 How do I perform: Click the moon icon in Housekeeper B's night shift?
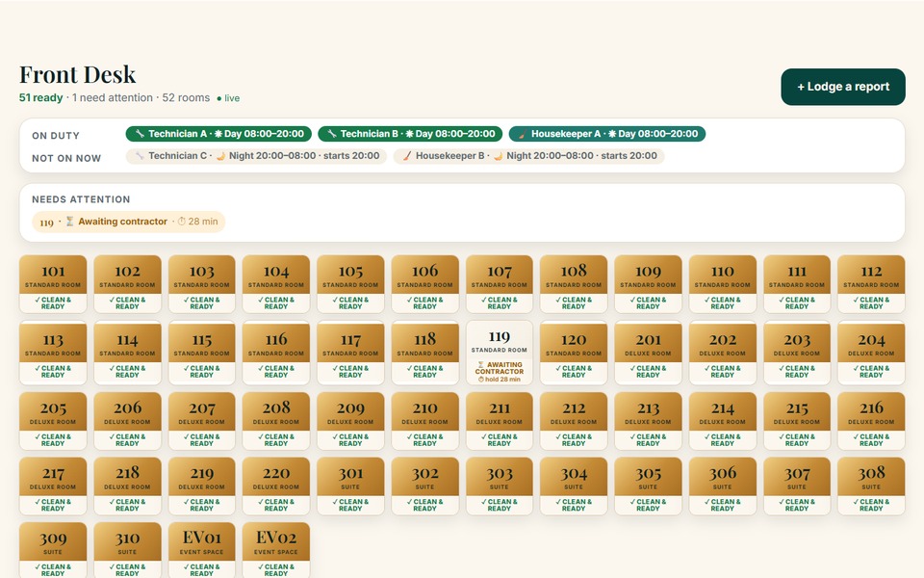point(498,156)
